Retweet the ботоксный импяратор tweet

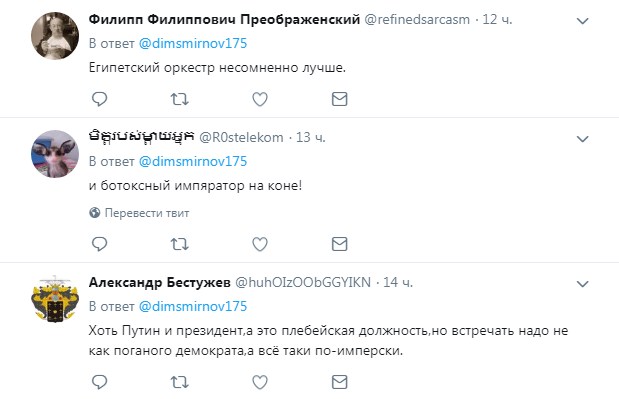click(180, 244)
